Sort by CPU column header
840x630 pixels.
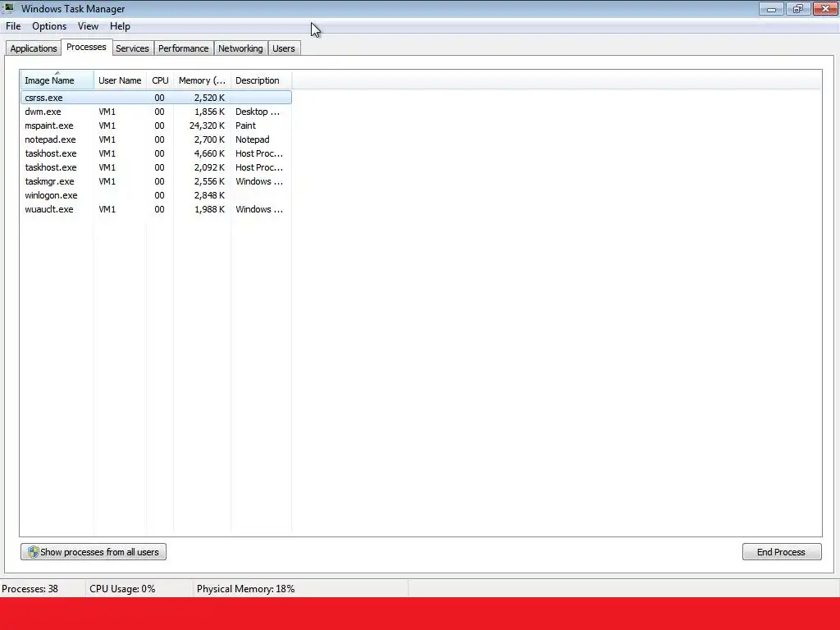[160, 80]
